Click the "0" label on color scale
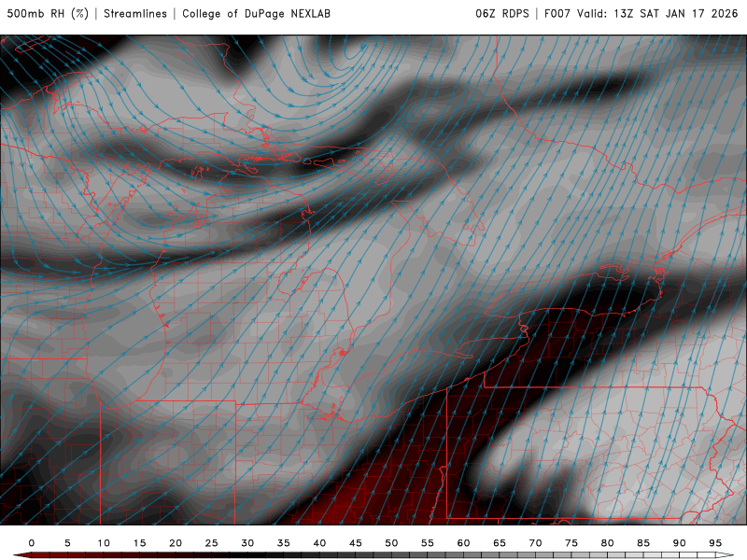The image size is (747, 560). point(32,543)
